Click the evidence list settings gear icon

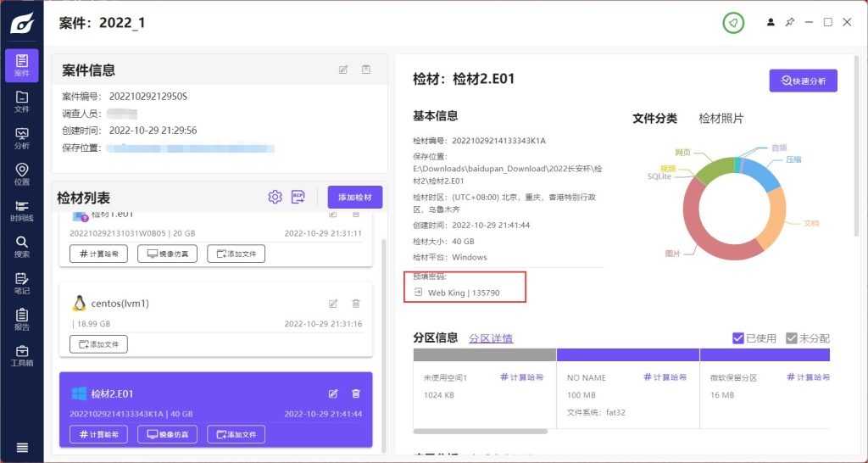pyautogui.click(x=275, y=197)
